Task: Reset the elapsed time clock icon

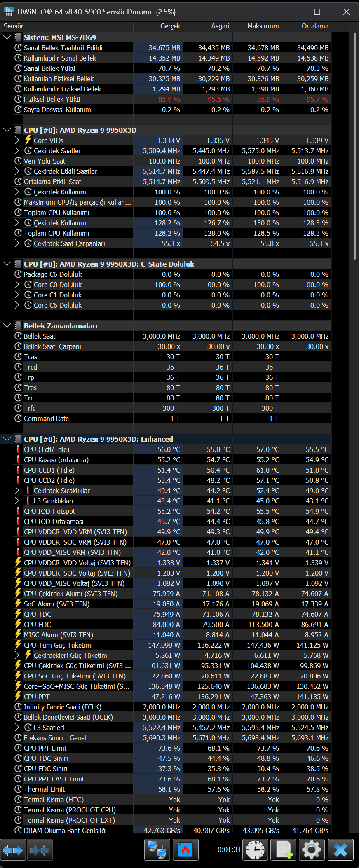Action: (255, 850)
